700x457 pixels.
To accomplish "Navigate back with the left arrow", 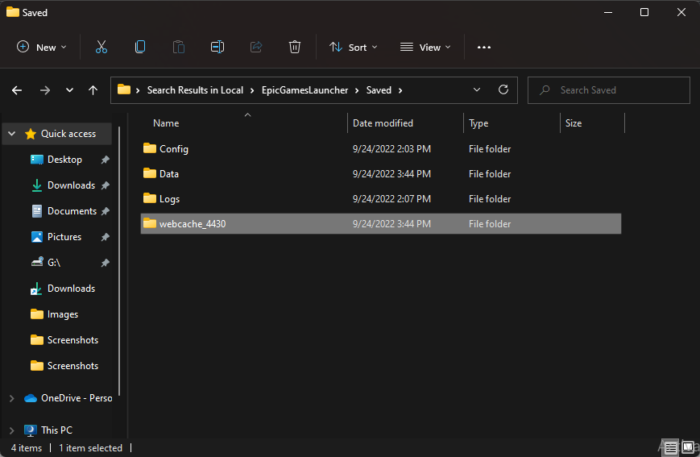I will click(17, 90).
